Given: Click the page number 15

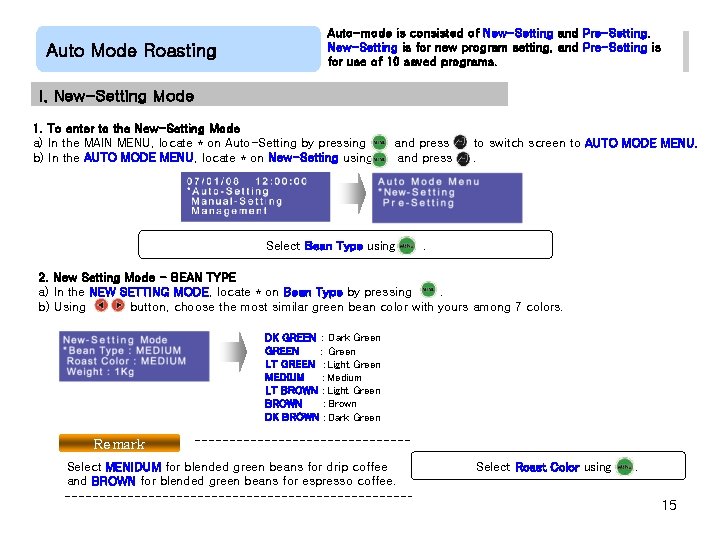Looking at the screenshot, I should click(669, 505).
